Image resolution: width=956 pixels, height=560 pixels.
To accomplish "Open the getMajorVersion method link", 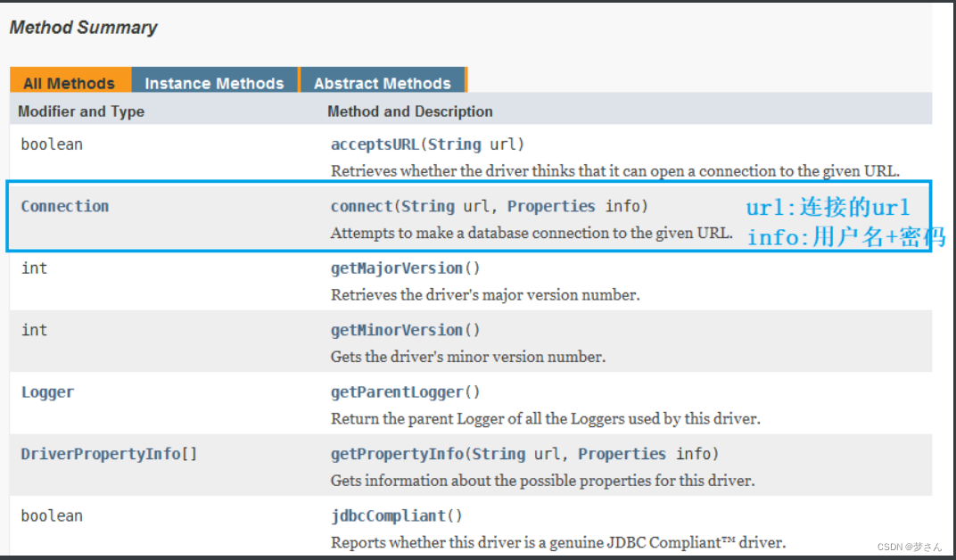I will tap(396, 268).
